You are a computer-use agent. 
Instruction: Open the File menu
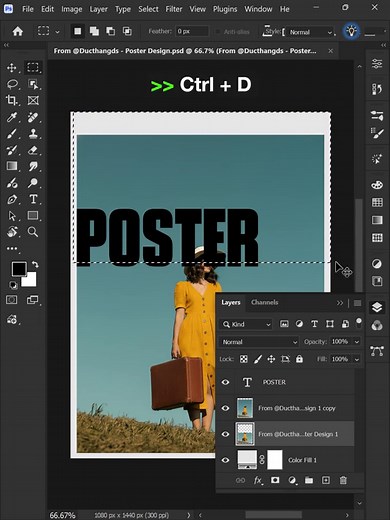tap(28, 9)
